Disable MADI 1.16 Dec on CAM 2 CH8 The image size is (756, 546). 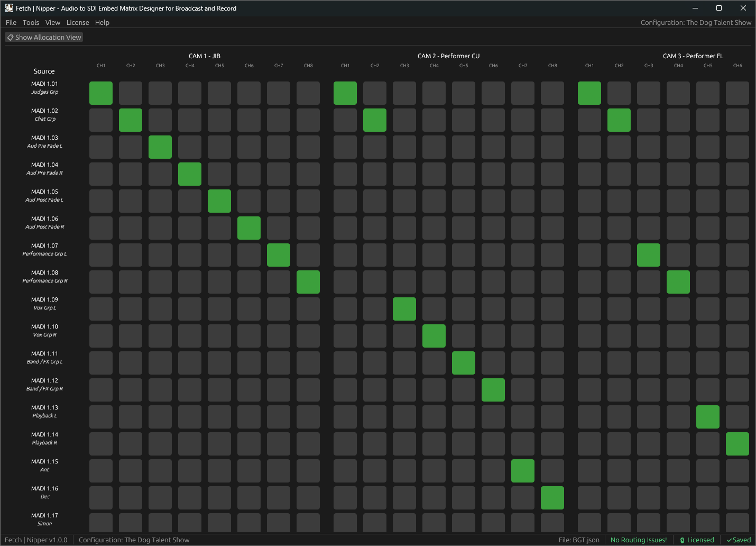[552, 498]
